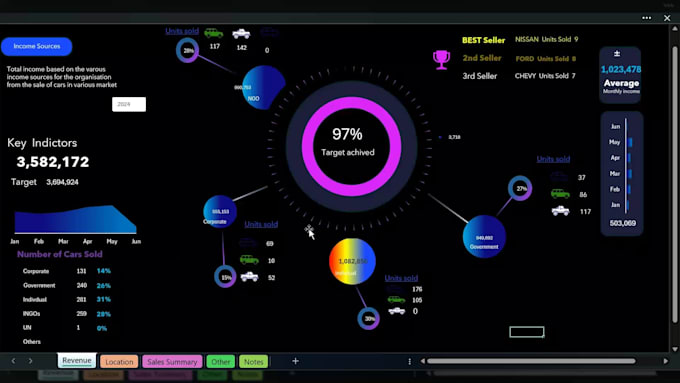Click the green jeep icon beside 105
The width and height of the screenshot is (680, 383).
(x=396, y=299)
